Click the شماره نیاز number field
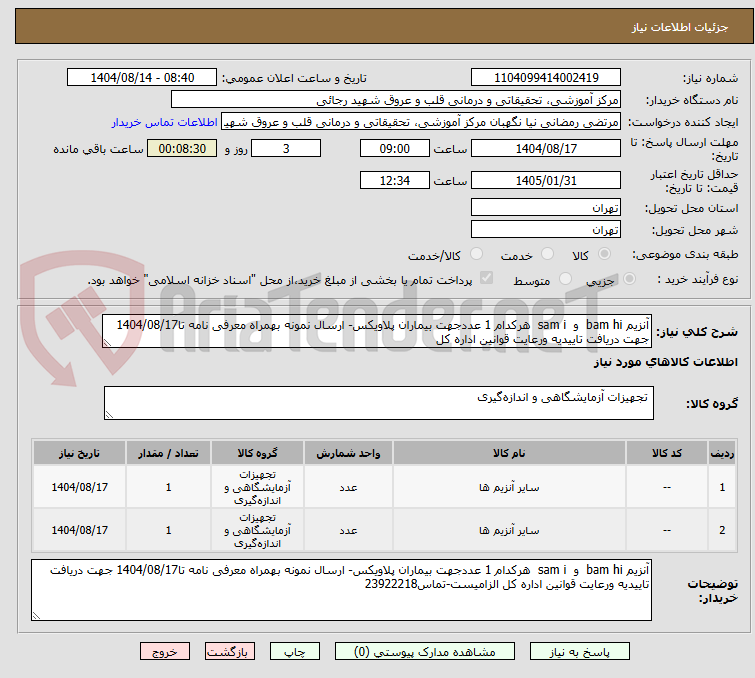This screenshot has height=678, width=755. tap(546, 78)
